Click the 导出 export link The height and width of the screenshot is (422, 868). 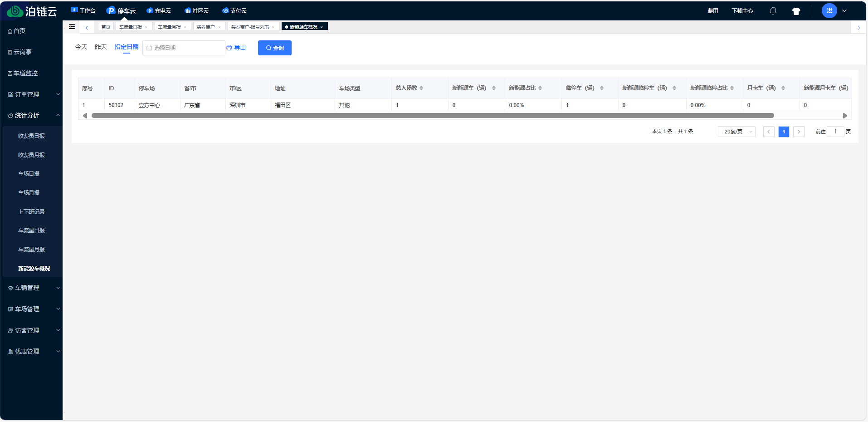236,48
